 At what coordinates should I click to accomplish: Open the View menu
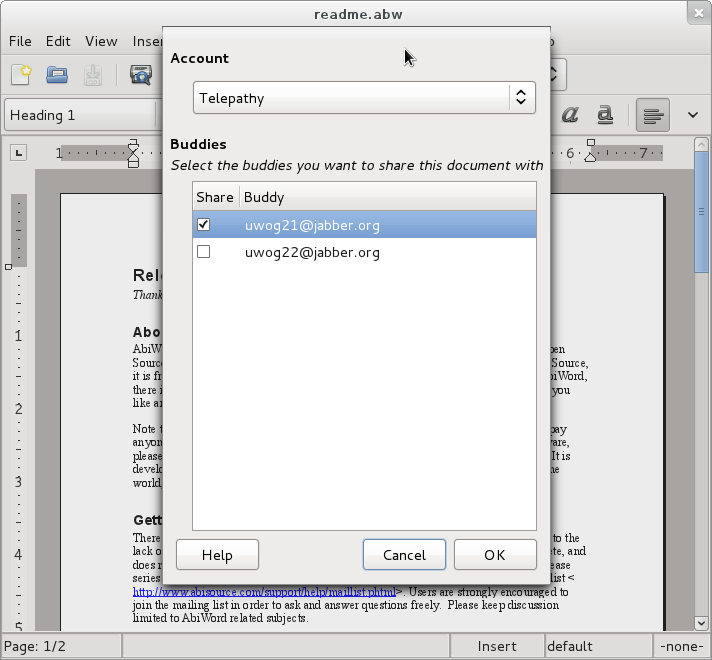point(101,41)
